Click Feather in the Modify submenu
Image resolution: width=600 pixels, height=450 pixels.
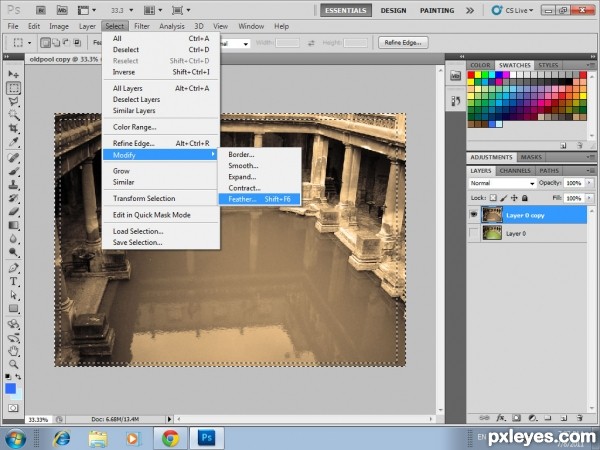pos(259,199)
